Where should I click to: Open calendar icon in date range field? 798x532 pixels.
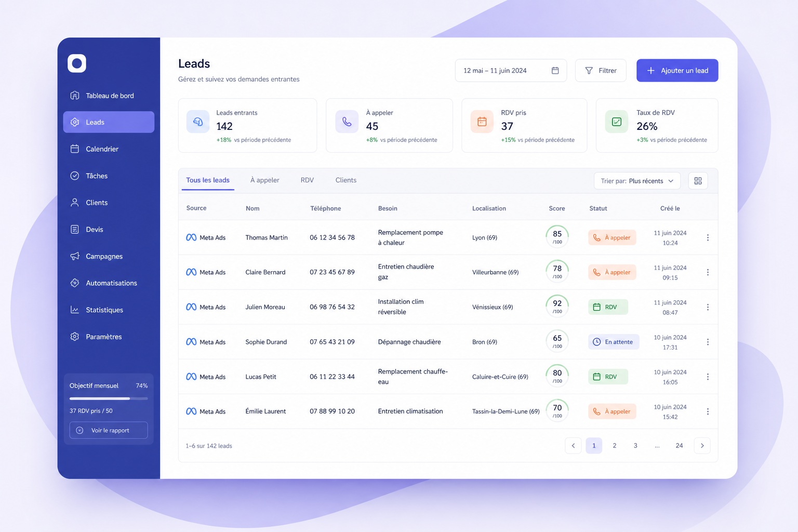(x=555, y=71)
